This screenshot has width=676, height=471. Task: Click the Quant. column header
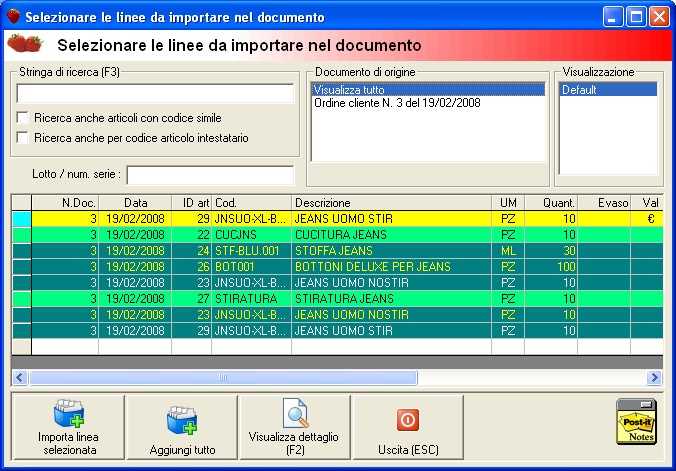click(551, 203)
